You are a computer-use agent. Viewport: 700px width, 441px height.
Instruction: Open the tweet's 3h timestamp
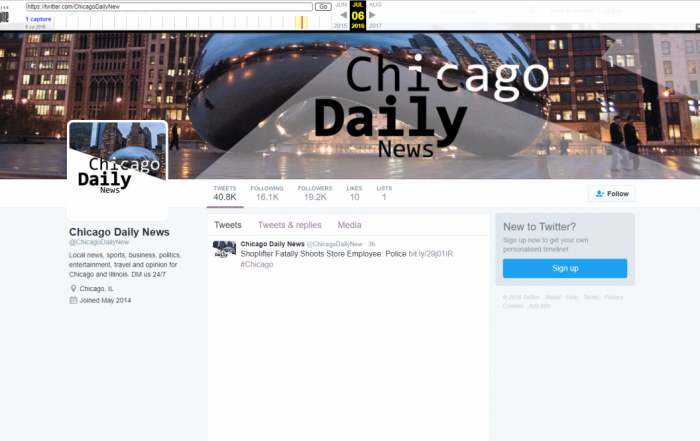click(x=371, y=244)
